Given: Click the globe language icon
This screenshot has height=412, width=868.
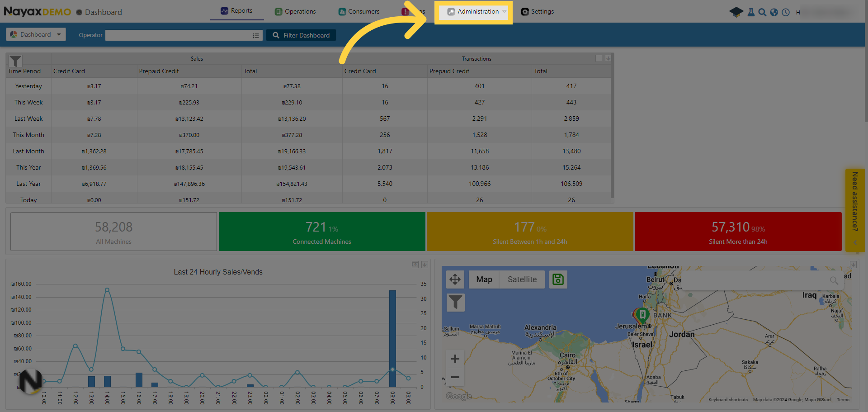Looking at the screenshot, I should click(x=774, y=12).
